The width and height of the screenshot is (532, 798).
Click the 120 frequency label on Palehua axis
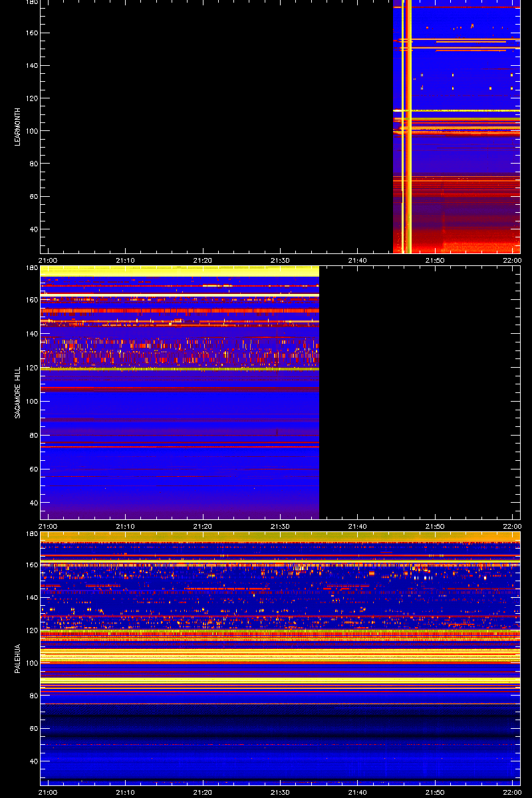(x=31, y=630)
